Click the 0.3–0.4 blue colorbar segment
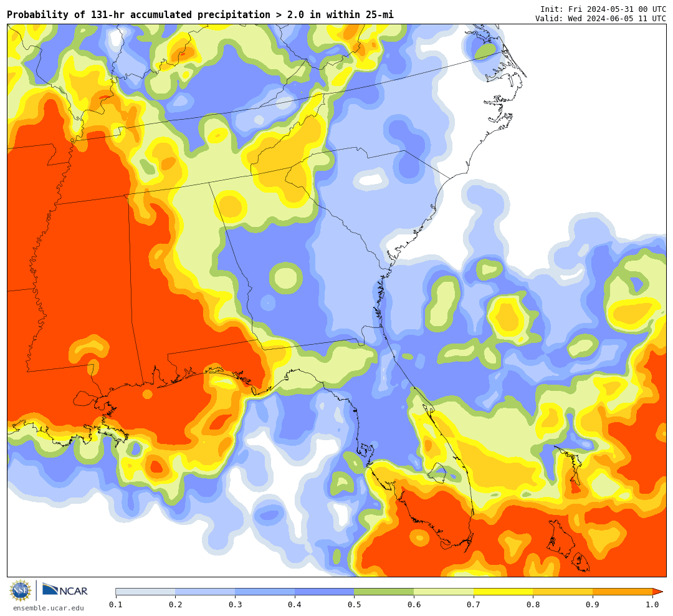Screen dimensions: 673x616 coord(265,592)
